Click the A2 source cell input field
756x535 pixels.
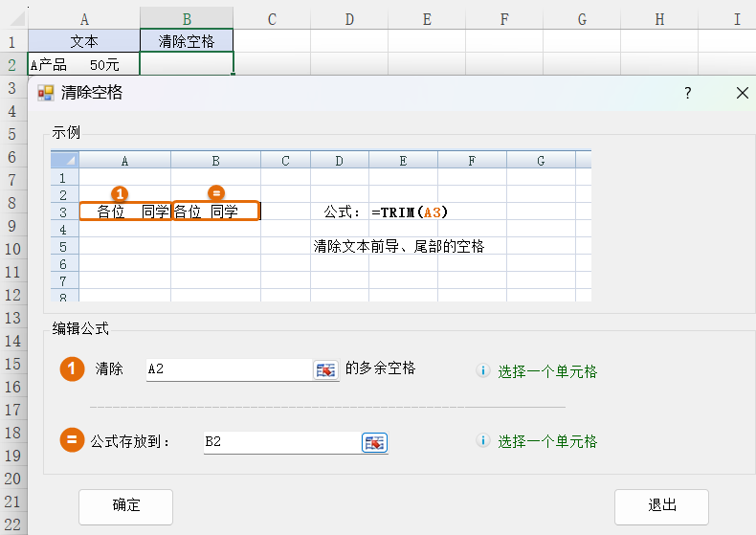point(228,369)
